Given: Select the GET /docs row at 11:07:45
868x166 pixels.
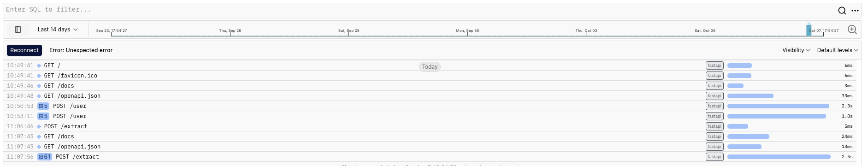Looking at the screenshot, I should [x=430, y=136].
